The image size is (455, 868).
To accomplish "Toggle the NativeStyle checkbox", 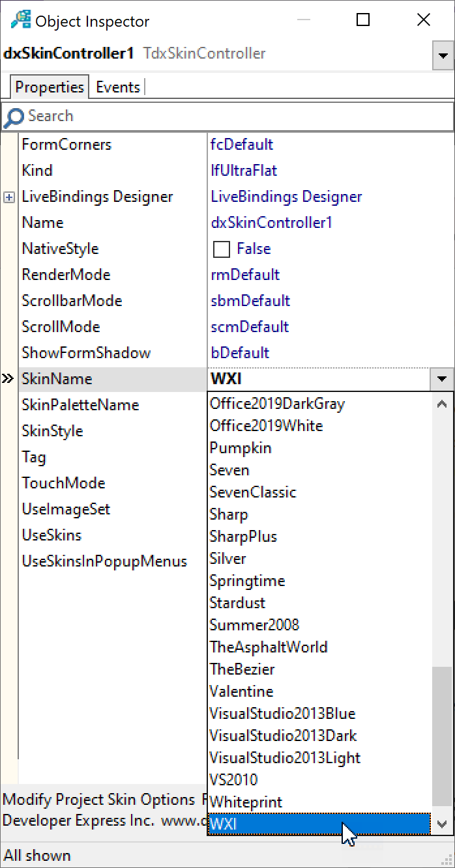I will coord(222,249).
